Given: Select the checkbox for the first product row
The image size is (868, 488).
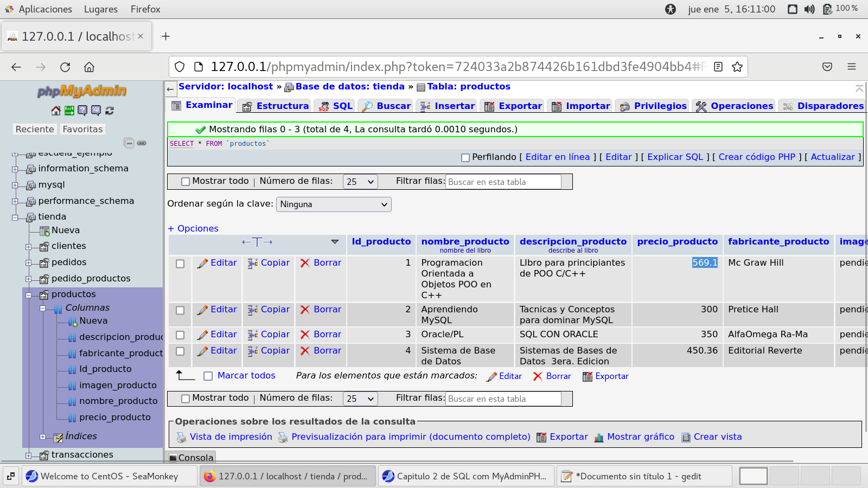Looking at the screenshot, I should coord(180,264).
